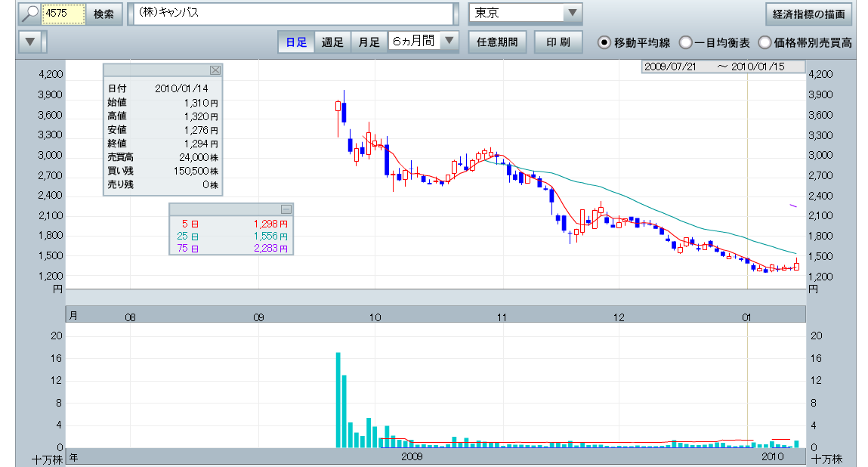Select the 一目均衡表 radio button
This screenshot has width=868, height=467.
coord(686,43)
